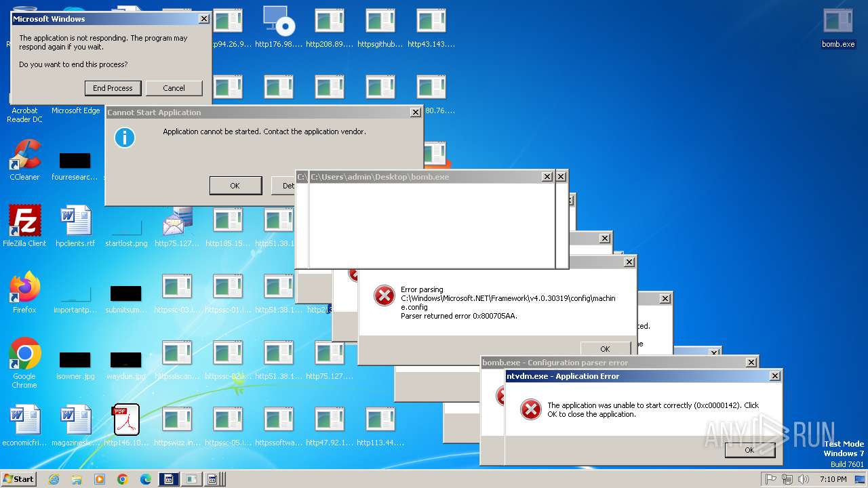This screenshot has height=488, width=868.
Task: Close the Cannot Start Application dialog
Action: coord(415,113)
